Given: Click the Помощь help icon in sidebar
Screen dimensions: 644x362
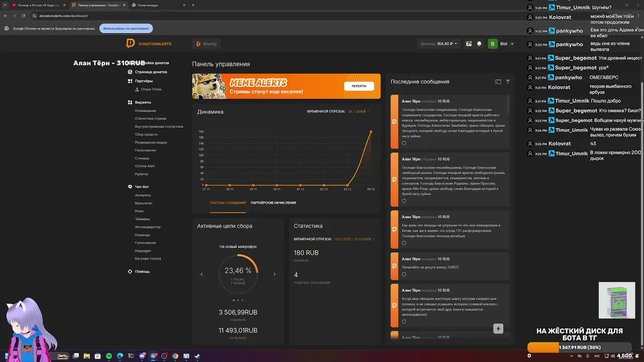Looking at the screenshot, I should pyautogui.click(x=130, y=271).
